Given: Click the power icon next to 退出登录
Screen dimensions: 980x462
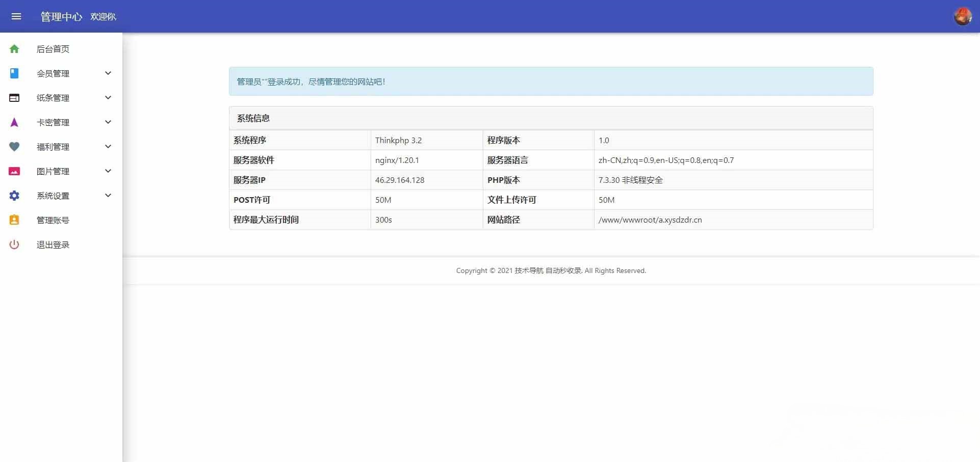Looking at the screenshot, I should pyautogui.click(x=14, y=244).
